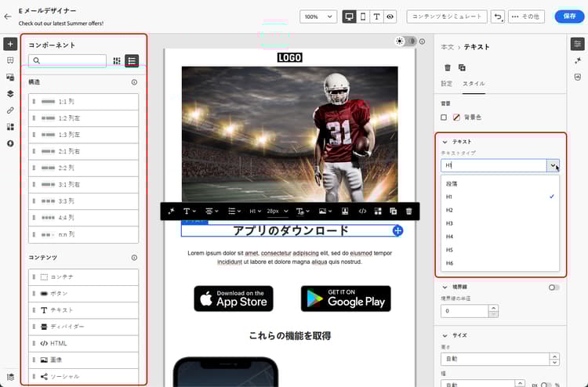The height and width of the screenshot is (387, 588).
Task: Open the link icon in the left rail
Action: coord(10,110)
